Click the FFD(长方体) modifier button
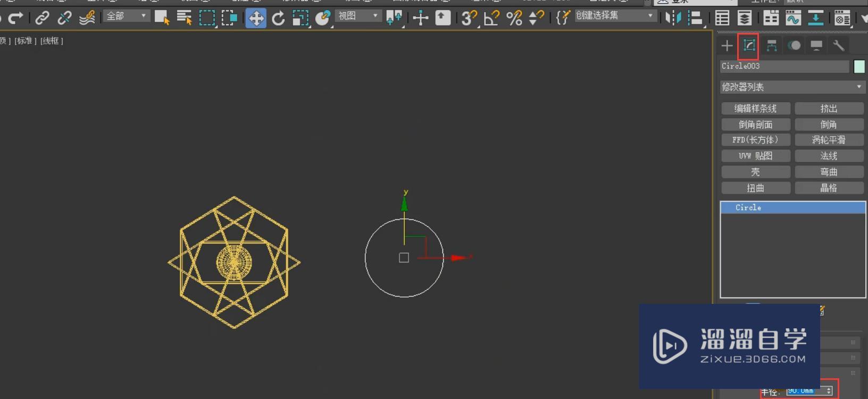 pyautogui.click(x=755, y=140)
